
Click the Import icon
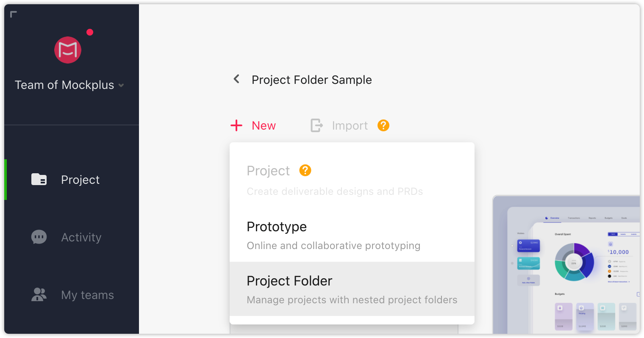pyautogui.click(x=317, y=125)
